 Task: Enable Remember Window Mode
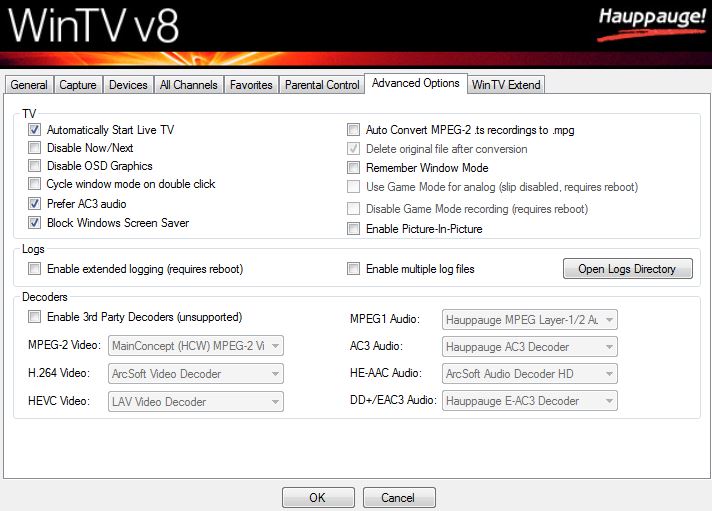click(x=353, y=168)
